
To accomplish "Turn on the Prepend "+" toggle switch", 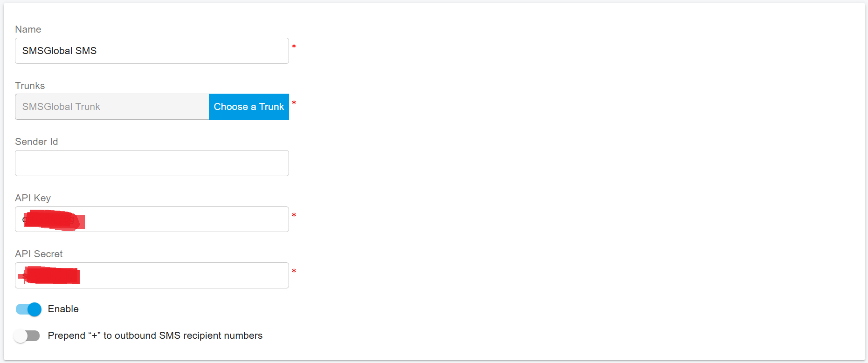I will 27,336.
